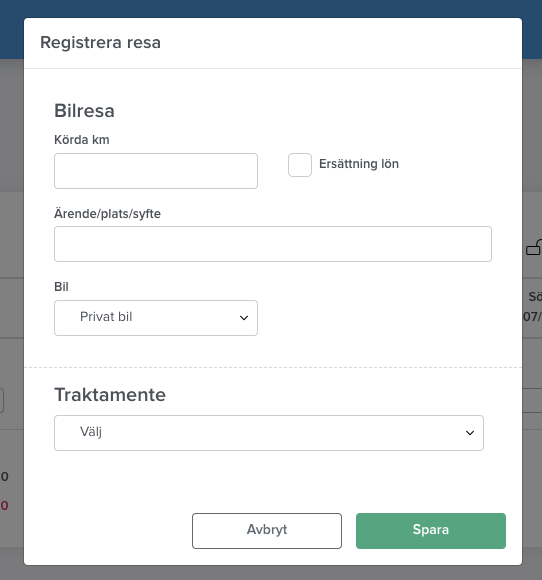Tick the Ersättning lön checkbox

tap(300, 165)
